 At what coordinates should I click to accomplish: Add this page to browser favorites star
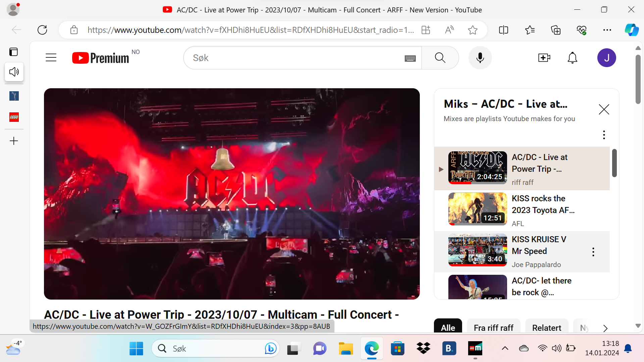473,30
